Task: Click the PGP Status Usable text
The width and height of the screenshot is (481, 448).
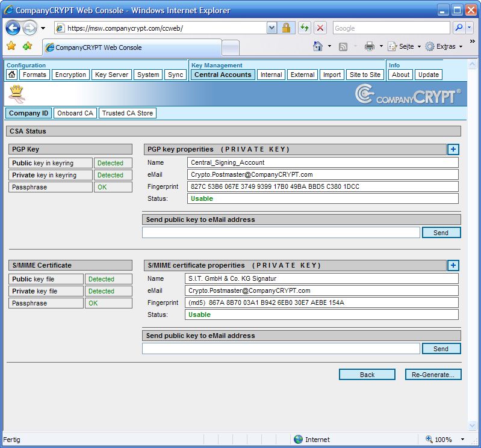Action: 202,198
